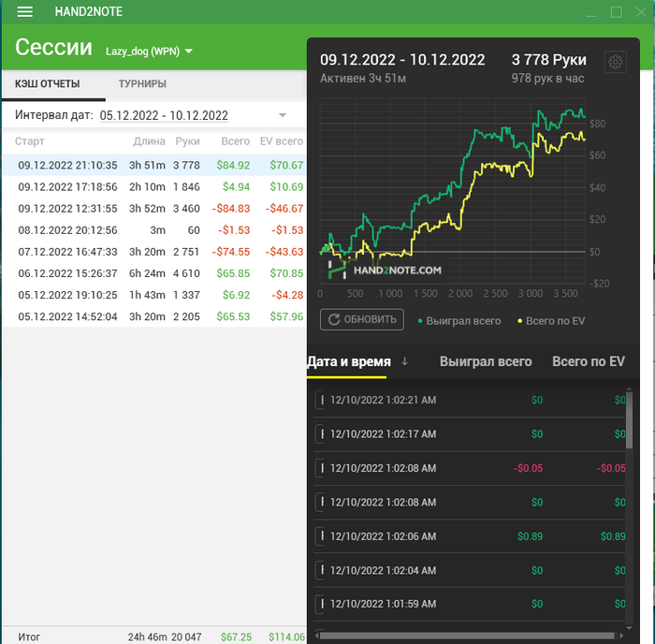Toggle the Всего по EV yellow graph line

[x=551, y=321]
